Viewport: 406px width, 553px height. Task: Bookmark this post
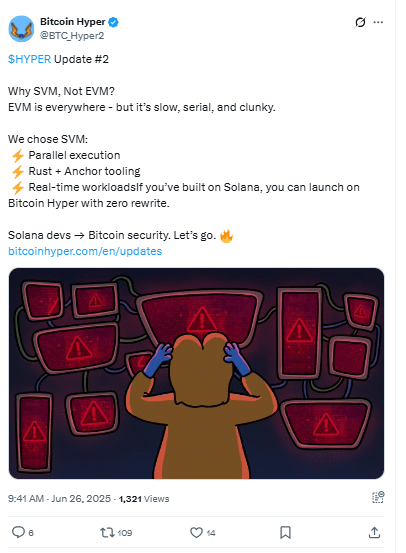pos(285,533)
